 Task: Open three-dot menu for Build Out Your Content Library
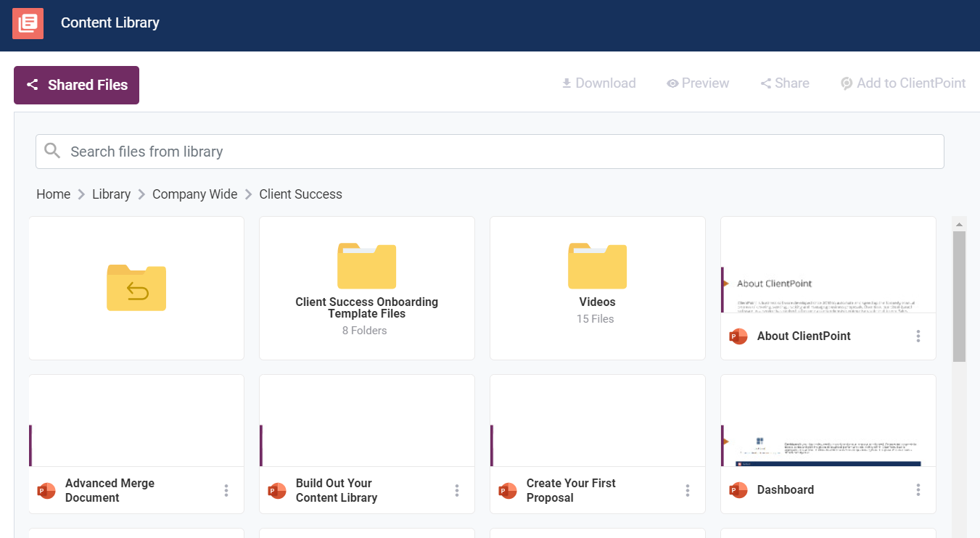click(457, 491)
